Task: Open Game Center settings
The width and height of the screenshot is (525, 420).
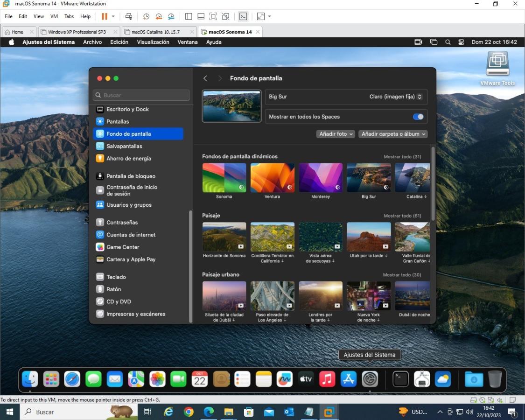Action: pos(123,247)
